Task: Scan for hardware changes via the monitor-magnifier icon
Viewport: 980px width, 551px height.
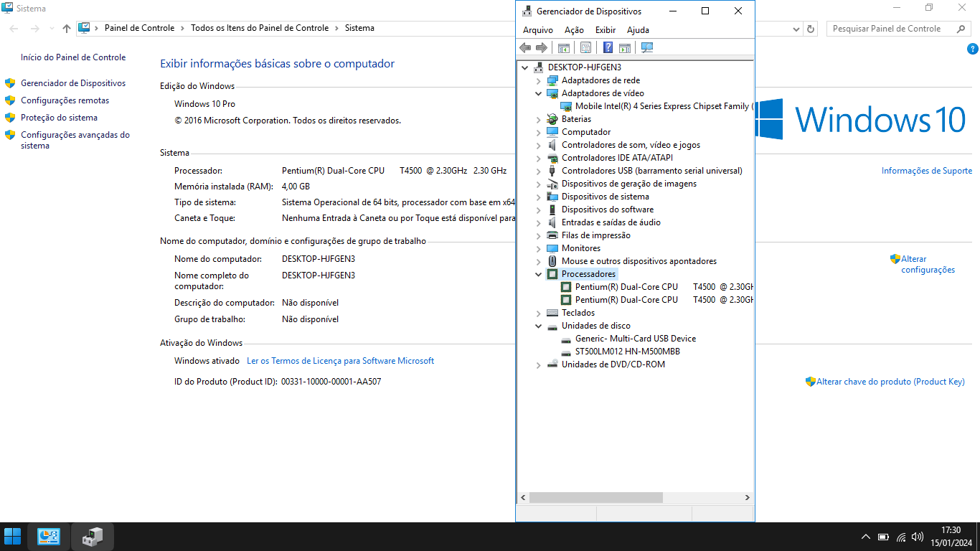Action: [647, 47]
